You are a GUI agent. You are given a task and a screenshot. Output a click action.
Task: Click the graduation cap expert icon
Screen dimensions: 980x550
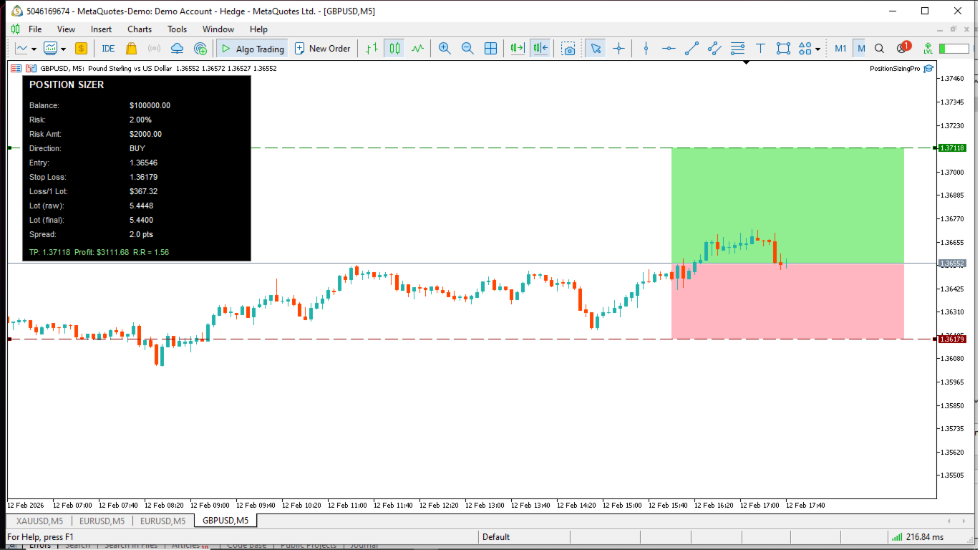(x=928, y=69)
